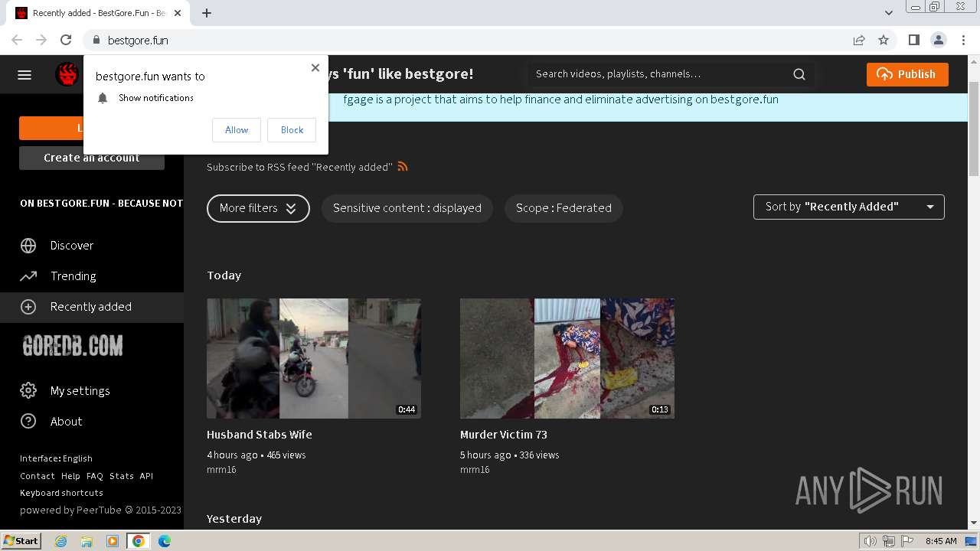Open the hamburger sidebar menu
Viewport: 980px width, 551px height.
(x=24, y=74)
